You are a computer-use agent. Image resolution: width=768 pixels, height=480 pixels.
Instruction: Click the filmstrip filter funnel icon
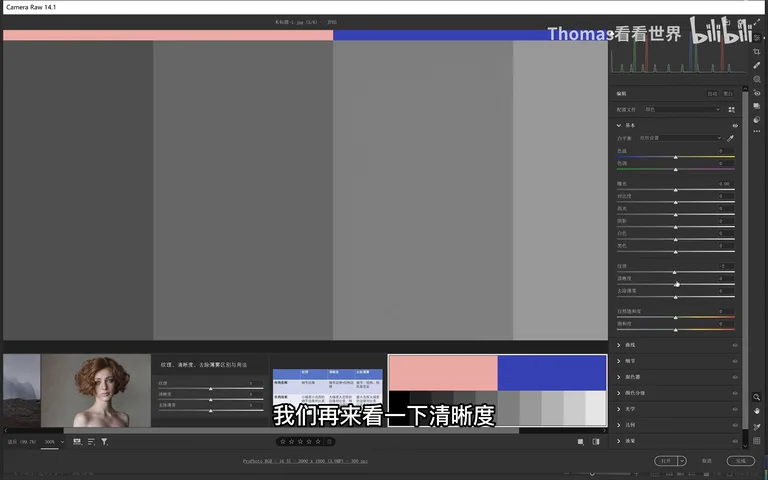(104, 442)
